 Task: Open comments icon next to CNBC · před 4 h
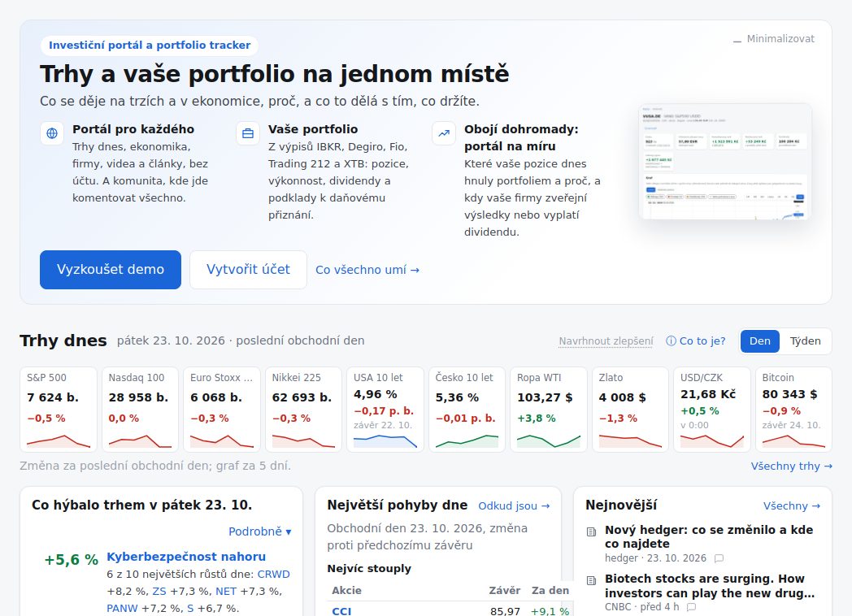point(691,607)
